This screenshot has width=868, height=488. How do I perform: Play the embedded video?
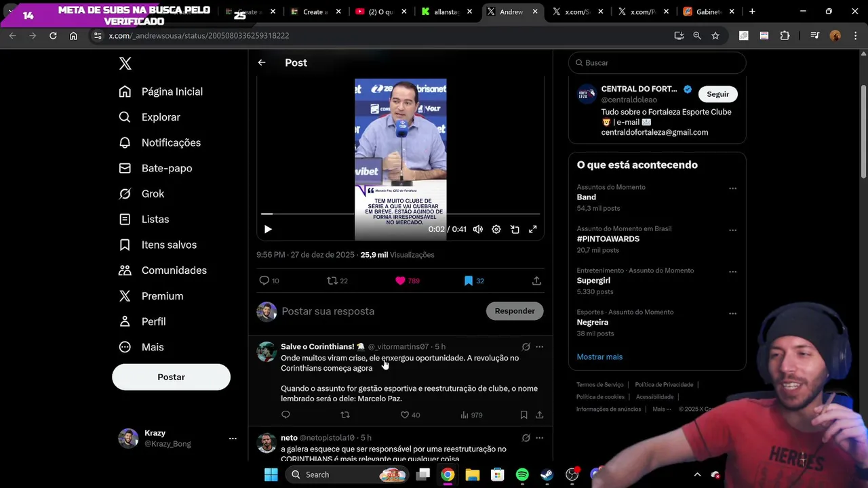(x=268, y=229)
